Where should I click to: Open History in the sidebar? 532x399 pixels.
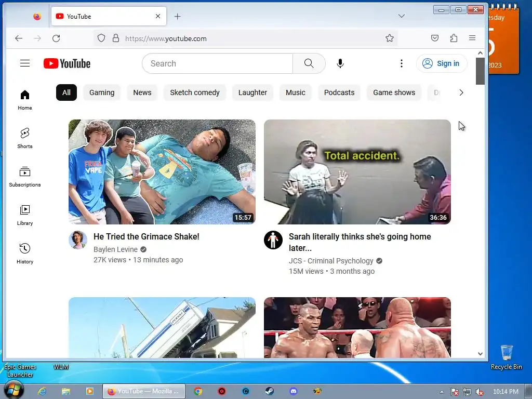(25, 254)
